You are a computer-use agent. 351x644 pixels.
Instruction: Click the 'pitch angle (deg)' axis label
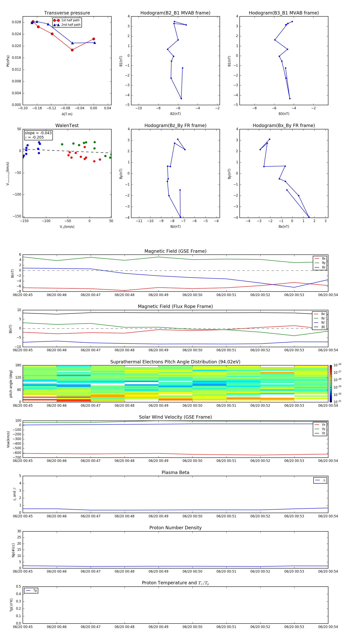tap(11, 384)
